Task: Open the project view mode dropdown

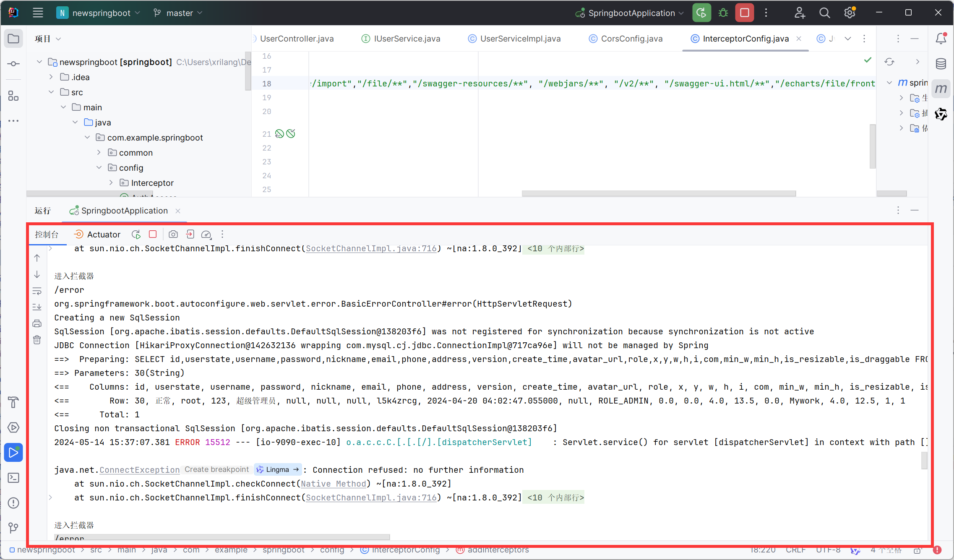Action: pos(48,39)
